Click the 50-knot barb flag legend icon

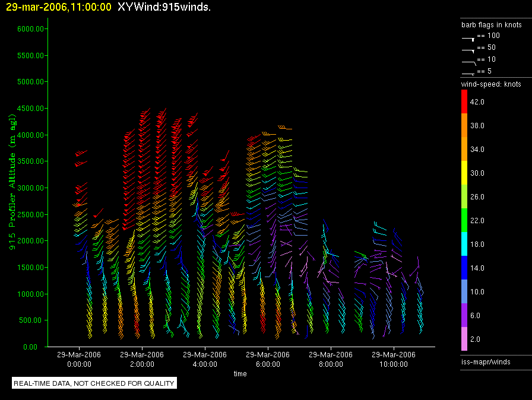coord(468,49)
